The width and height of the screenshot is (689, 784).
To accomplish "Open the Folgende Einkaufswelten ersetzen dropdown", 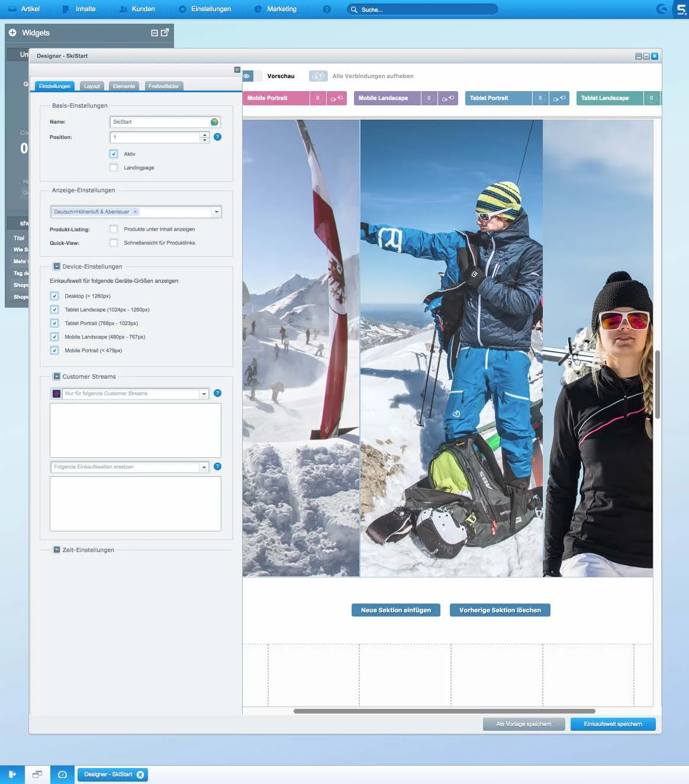I will click(x=204, y=467).
